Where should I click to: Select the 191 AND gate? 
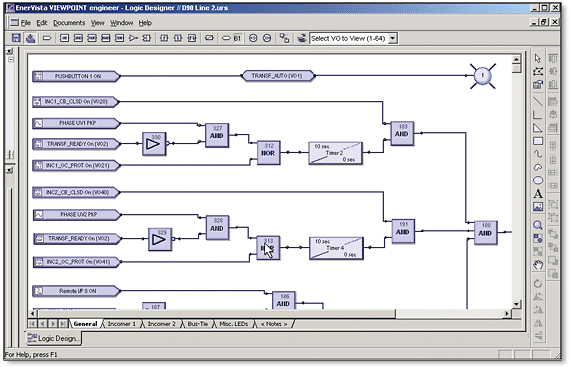pyautogui.click(x=403, y=231)
